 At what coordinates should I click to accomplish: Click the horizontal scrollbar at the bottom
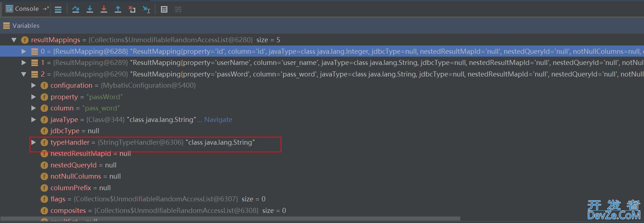click(230, 219)
